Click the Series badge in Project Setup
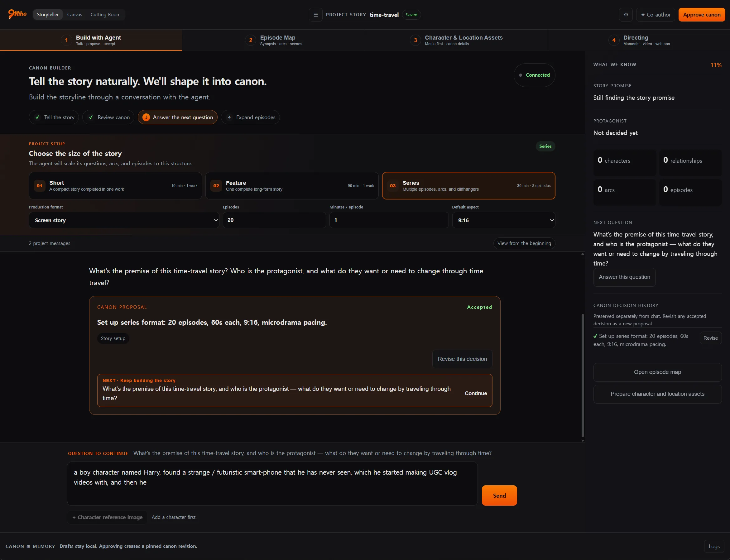 point(545,146)
